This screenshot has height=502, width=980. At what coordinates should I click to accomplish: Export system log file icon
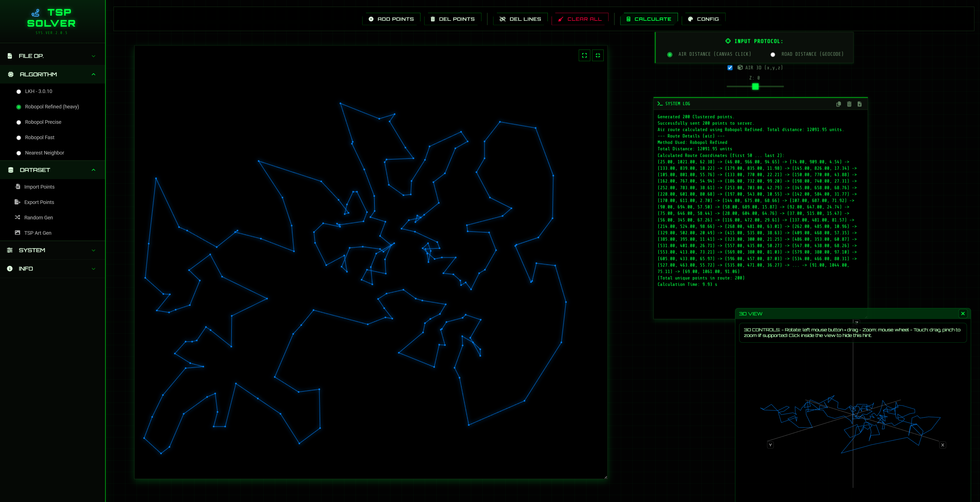pyautogui.click(x=859, y=104)
